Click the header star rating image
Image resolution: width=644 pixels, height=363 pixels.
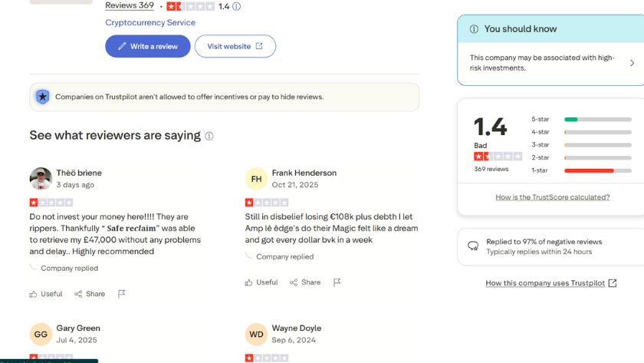click(x=191, y=7)
